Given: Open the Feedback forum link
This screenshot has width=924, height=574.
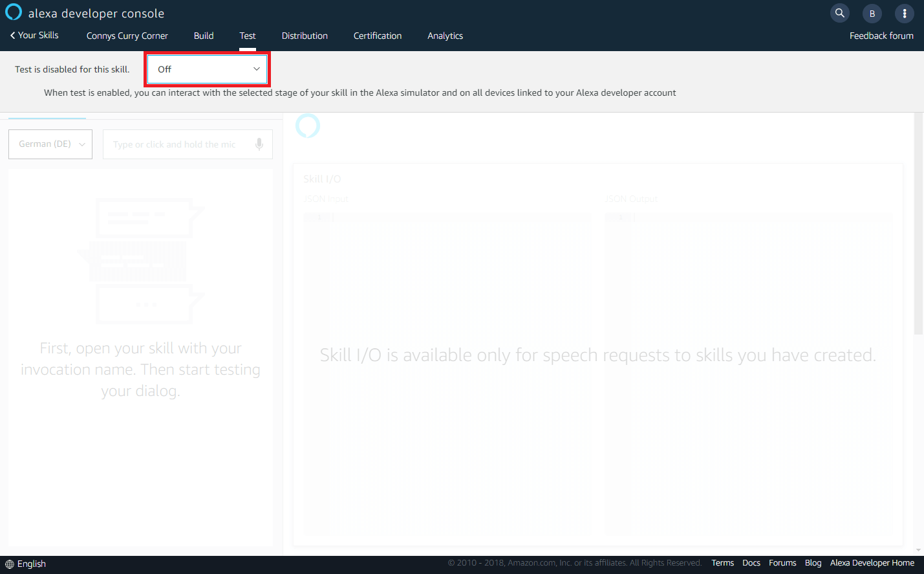Looking at the screenshot, I should tap(881, 36).
